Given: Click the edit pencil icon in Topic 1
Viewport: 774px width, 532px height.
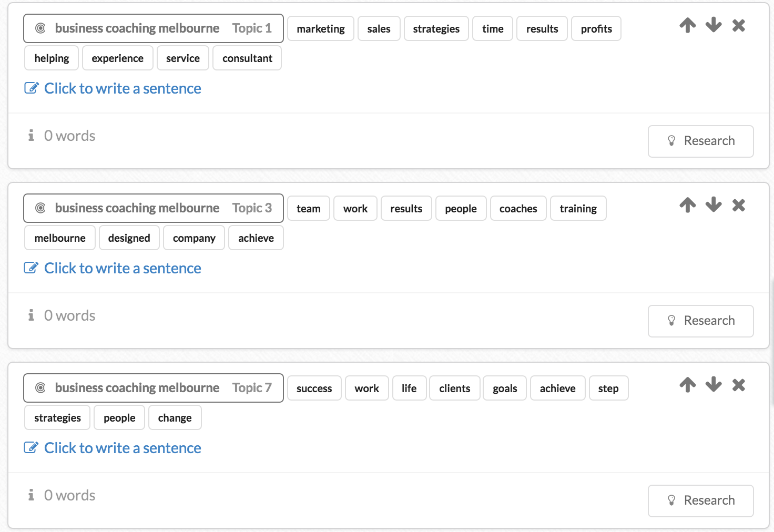Looking at the screenshot, I should (x=32, y=88).
